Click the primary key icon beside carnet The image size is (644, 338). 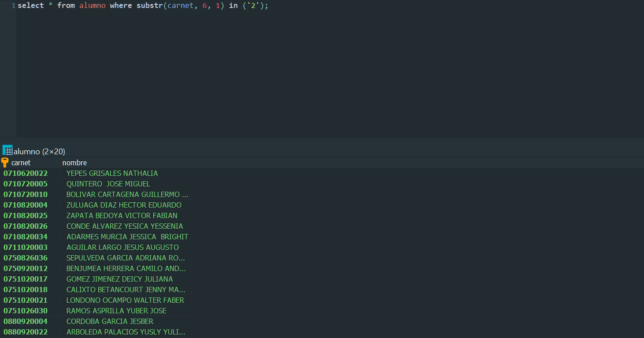[x=5, y=163]
